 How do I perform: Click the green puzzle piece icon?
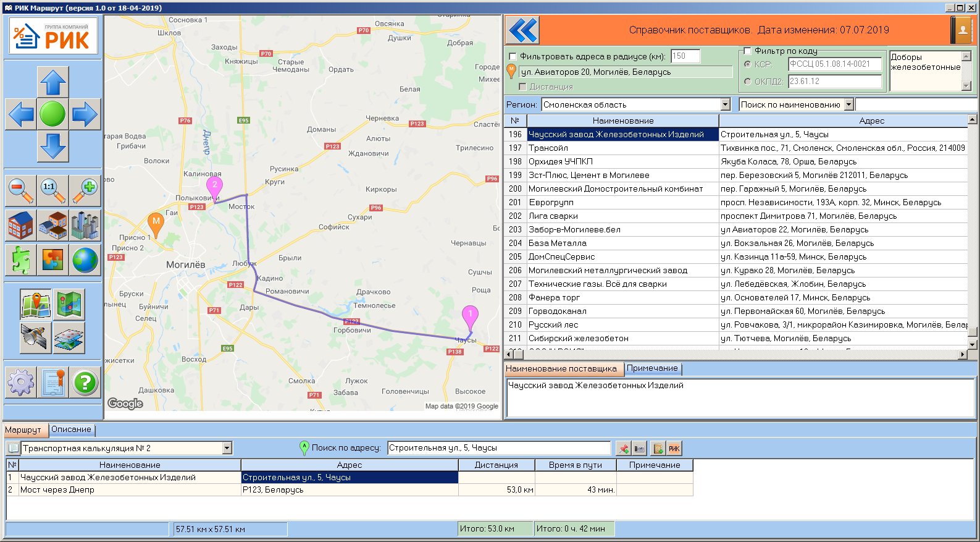click(x=20, y=260)
